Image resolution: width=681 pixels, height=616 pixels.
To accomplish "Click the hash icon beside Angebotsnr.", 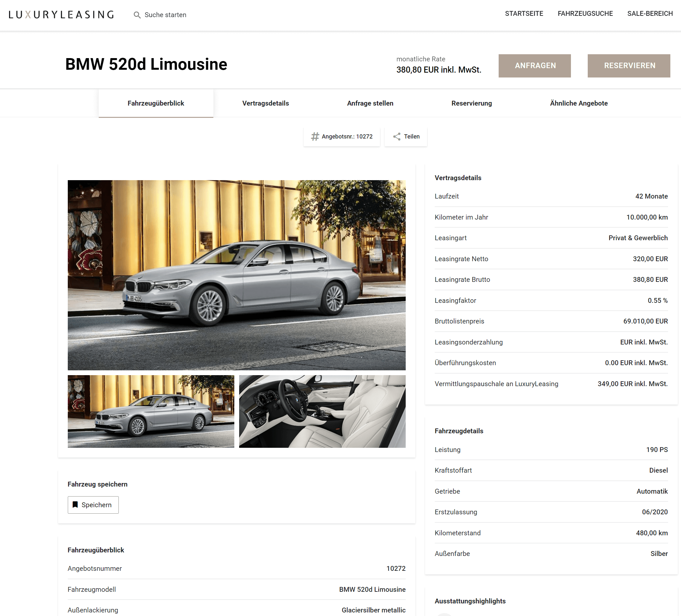I will click(x=315, y=137).
